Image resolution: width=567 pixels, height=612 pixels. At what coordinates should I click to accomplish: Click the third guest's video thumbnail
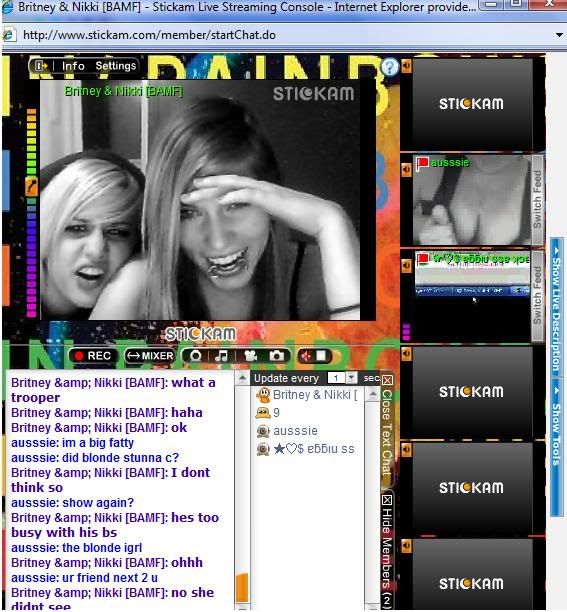(x=472, y=295)
